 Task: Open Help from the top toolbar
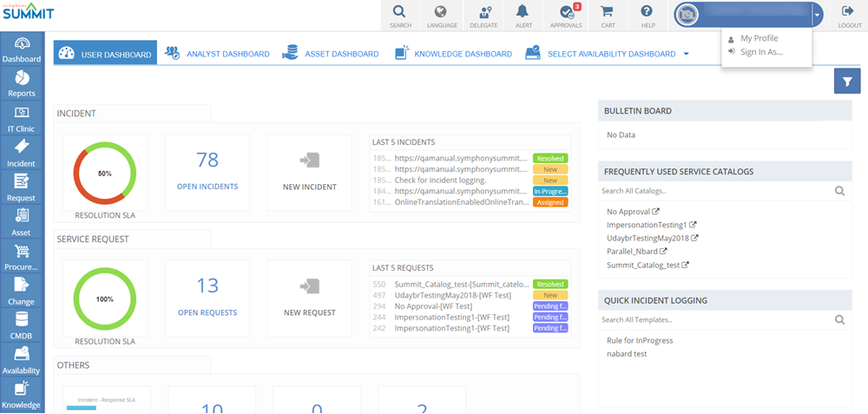tap(647, 16)
